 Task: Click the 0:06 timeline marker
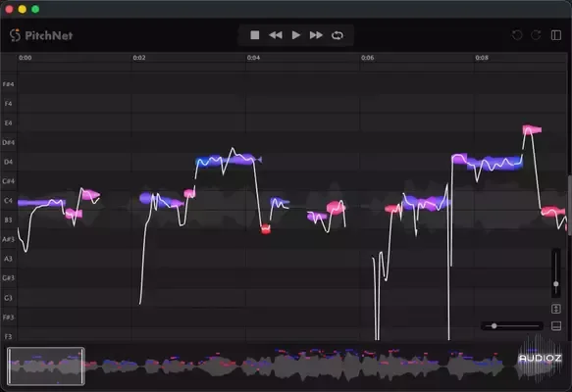367,58
